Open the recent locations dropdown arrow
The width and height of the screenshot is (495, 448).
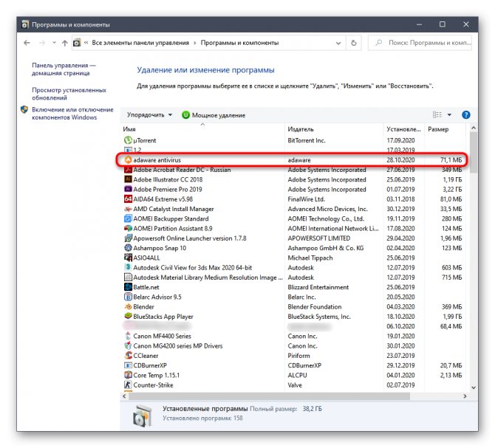[54, 43]
